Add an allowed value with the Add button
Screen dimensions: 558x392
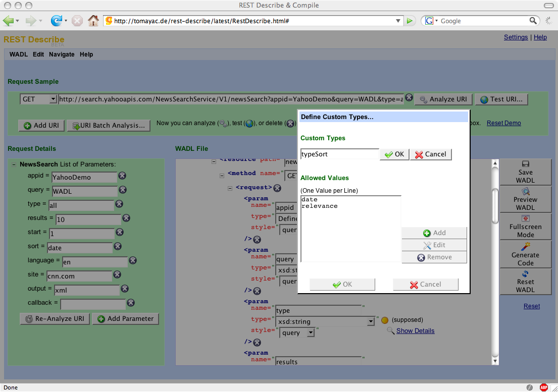434,233
